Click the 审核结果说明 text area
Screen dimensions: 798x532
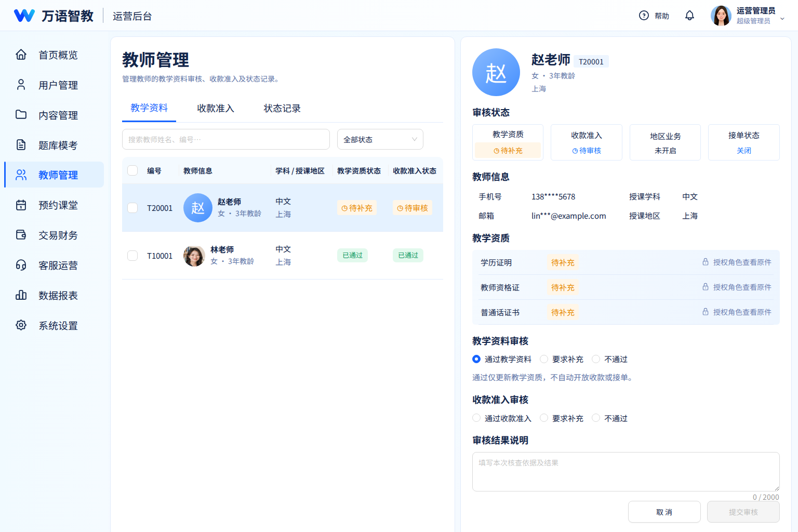626,472
